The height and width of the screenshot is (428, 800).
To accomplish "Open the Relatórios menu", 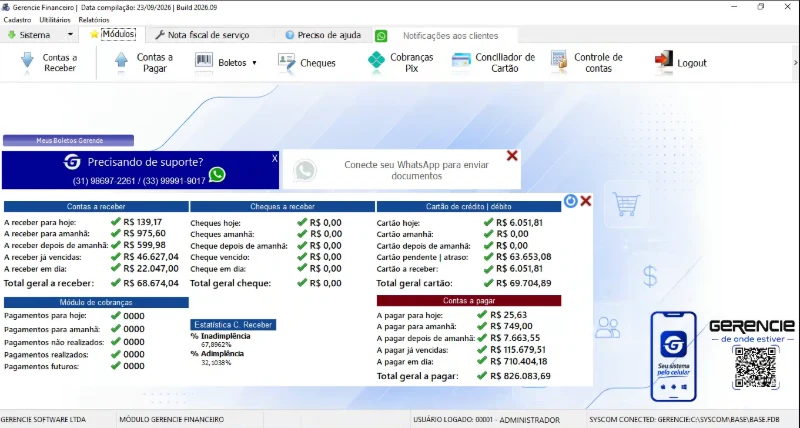I will tap(94, 20).
